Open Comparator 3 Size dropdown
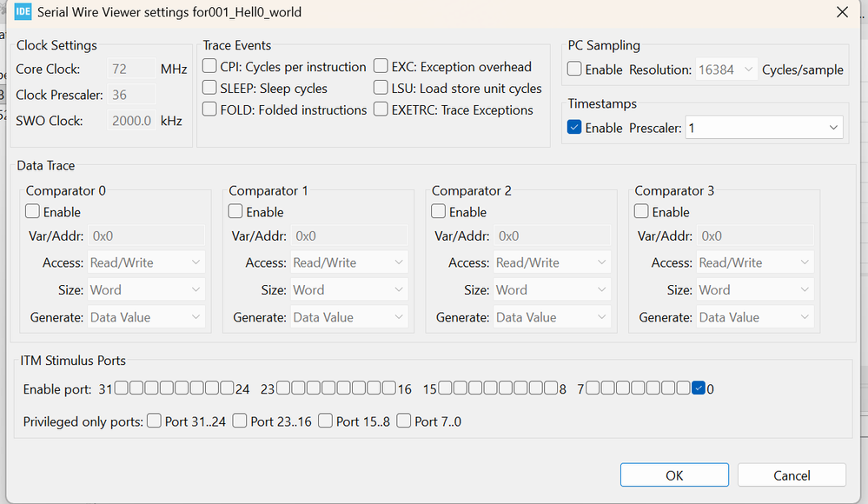The image size is (868, 504). (755, 290)
